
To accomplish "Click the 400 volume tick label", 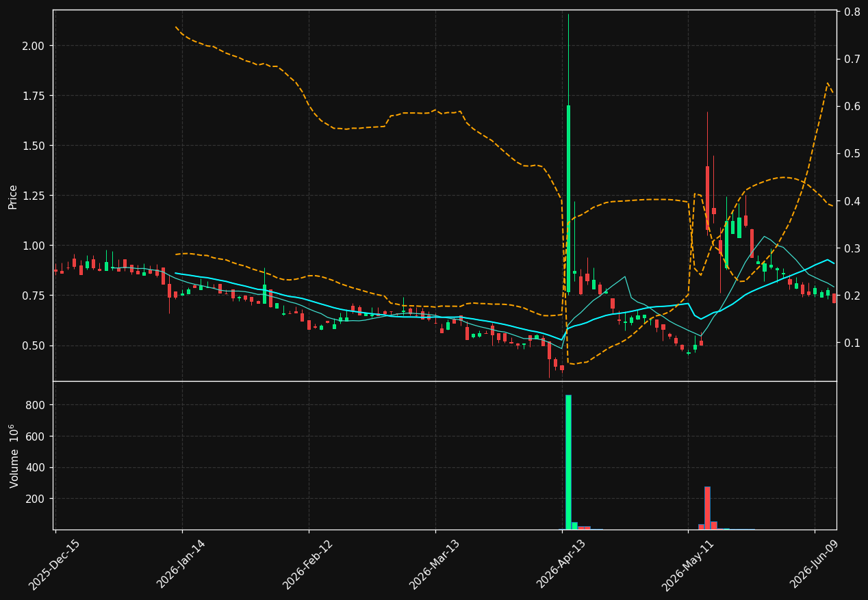I will (36, 468).
